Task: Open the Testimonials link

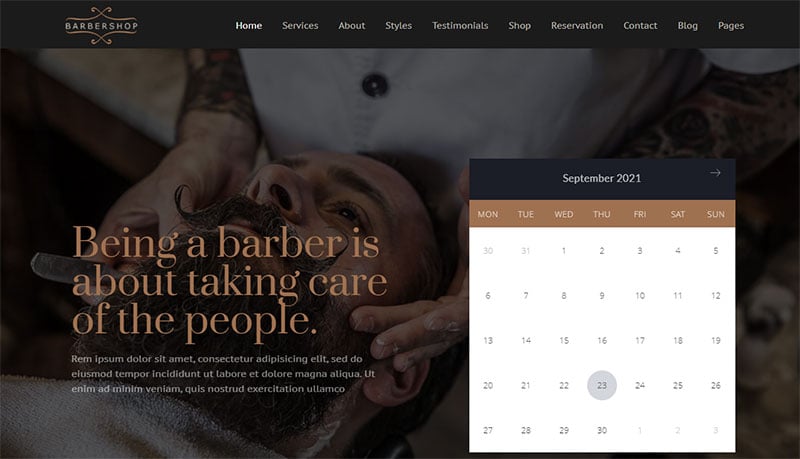Action: point(460,26)
